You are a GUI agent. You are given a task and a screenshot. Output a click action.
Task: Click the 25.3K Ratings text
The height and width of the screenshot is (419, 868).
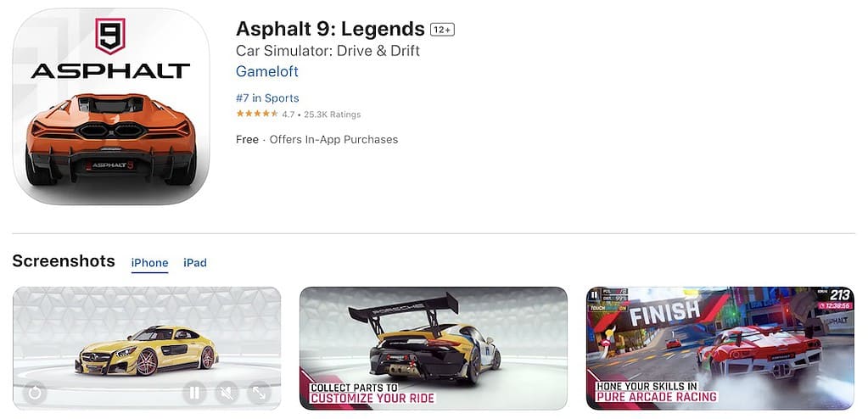(332, 115)
